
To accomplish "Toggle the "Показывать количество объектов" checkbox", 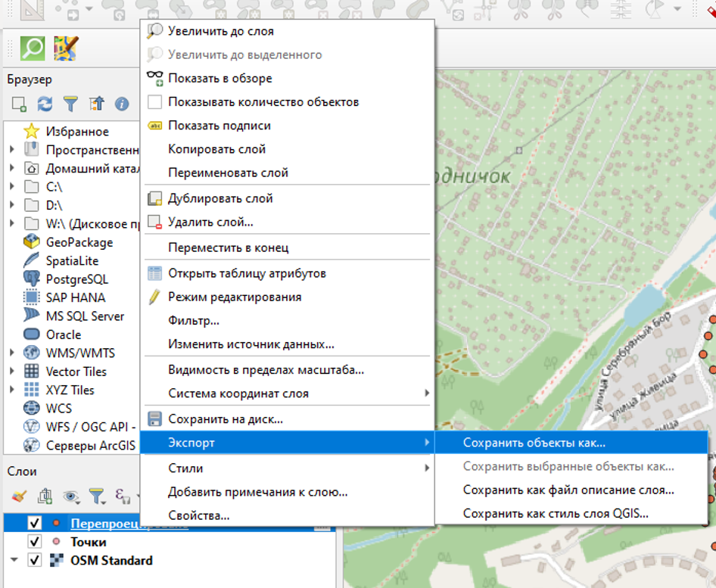I will point(154,102).
